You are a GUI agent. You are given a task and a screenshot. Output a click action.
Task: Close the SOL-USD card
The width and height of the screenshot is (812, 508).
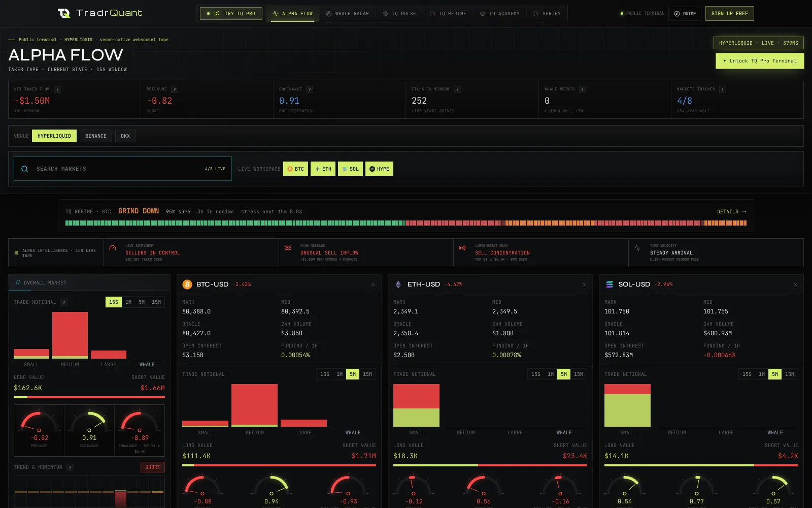(x=795, y=284)
